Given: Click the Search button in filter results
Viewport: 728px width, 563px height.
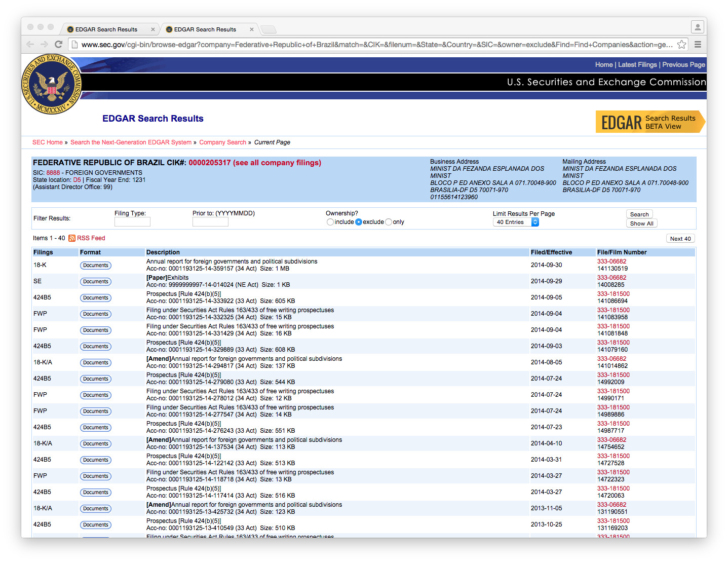Looking at the screenshot, I should (x=639, y=214).
